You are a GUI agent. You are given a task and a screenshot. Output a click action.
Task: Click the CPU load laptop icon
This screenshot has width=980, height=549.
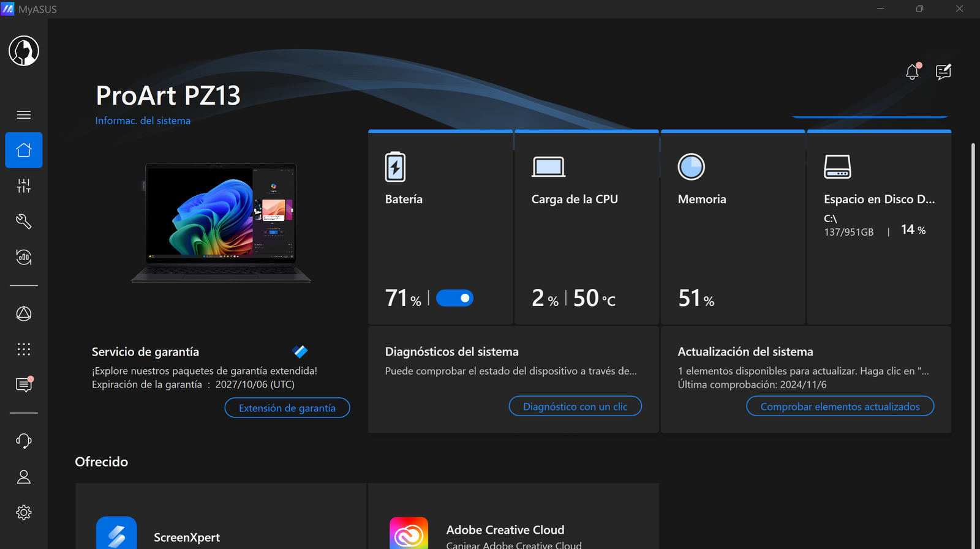tap(548, 166)
